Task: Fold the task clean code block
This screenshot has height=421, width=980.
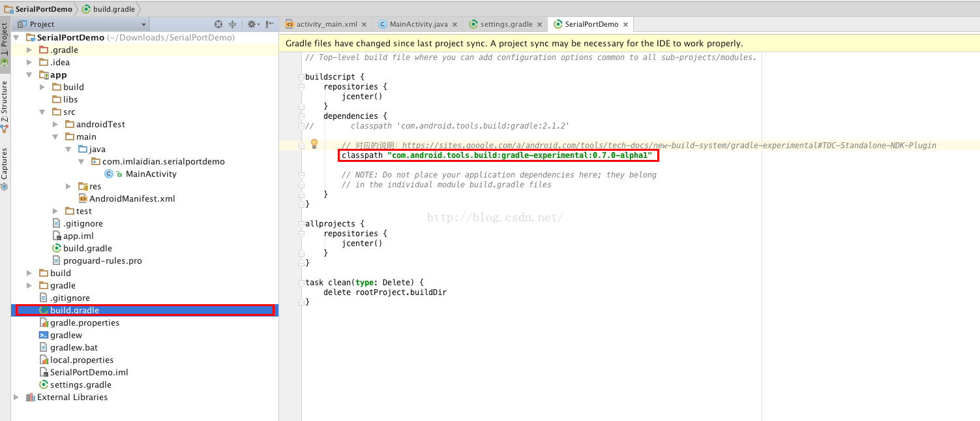Action: tap(301, 283)
